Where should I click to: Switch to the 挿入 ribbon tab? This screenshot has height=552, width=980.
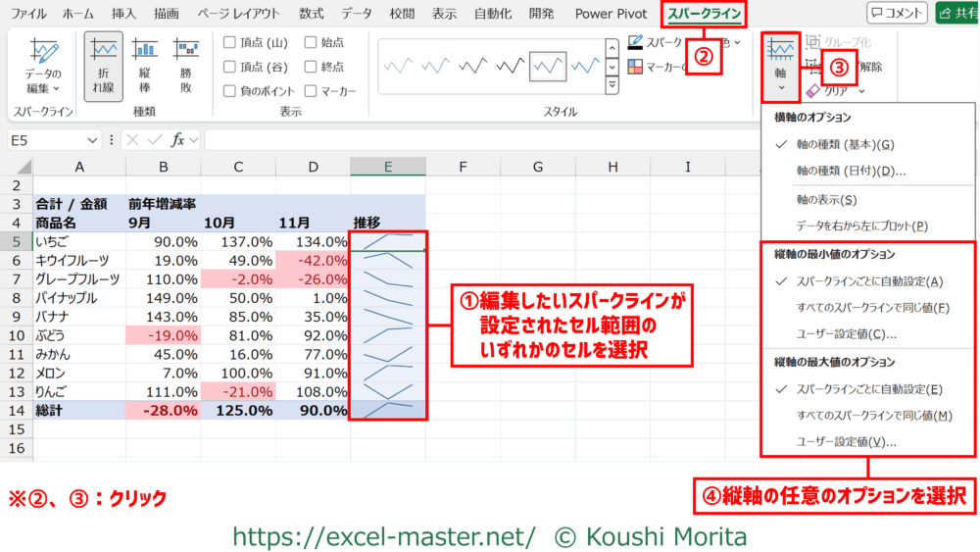click(123, 14)
